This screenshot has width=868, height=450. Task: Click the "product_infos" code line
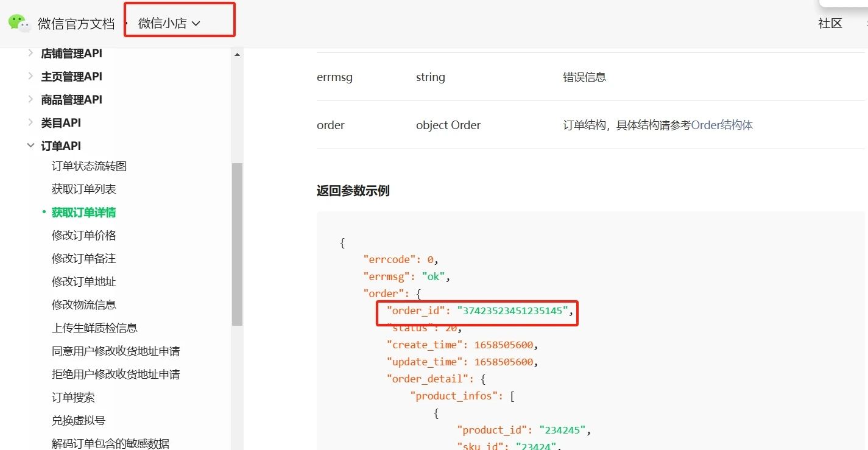coord(462,396)
